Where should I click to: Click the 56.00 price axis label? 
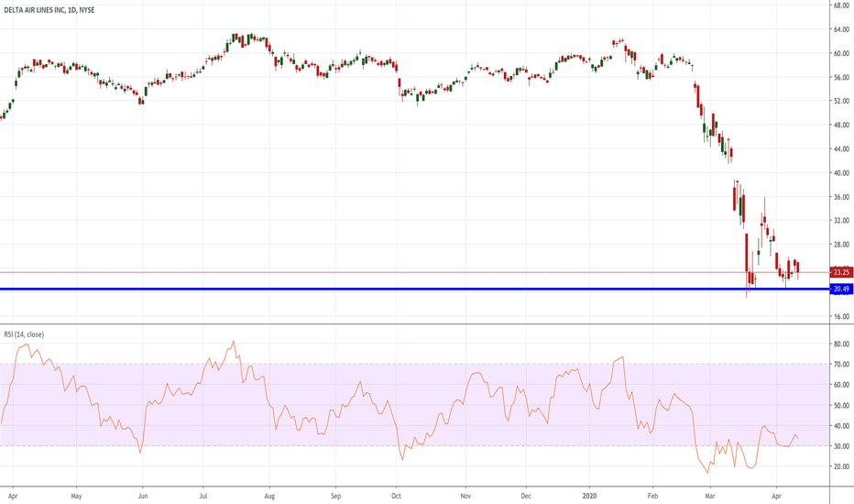(841, 77)
